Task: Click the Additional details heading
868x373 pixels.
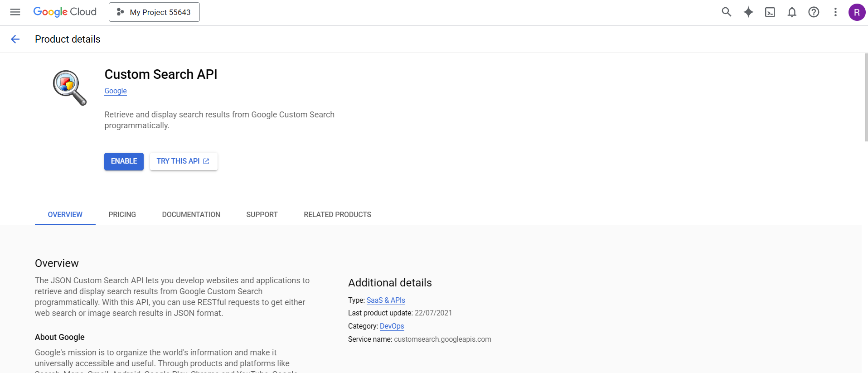Action: [x=390, y=283]
